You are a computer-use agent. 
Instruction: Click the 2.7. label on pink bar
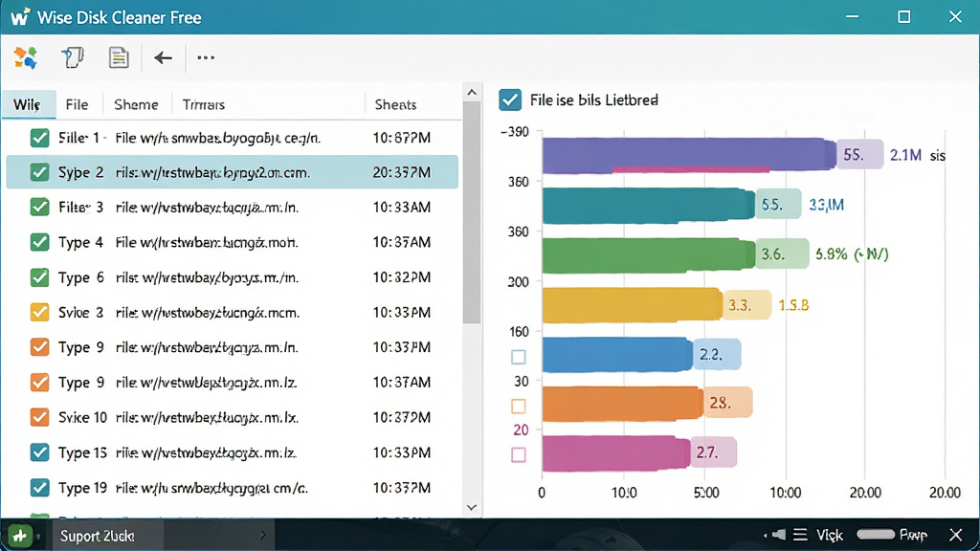pyautogui.click(x=713, y=452)
